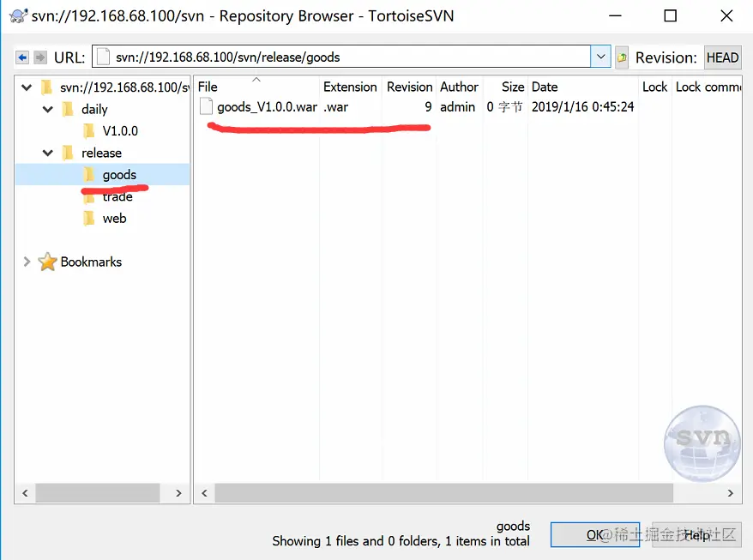Click the go-to-URL icon beside Revision

pyautogui.click(x=622, y=57)
